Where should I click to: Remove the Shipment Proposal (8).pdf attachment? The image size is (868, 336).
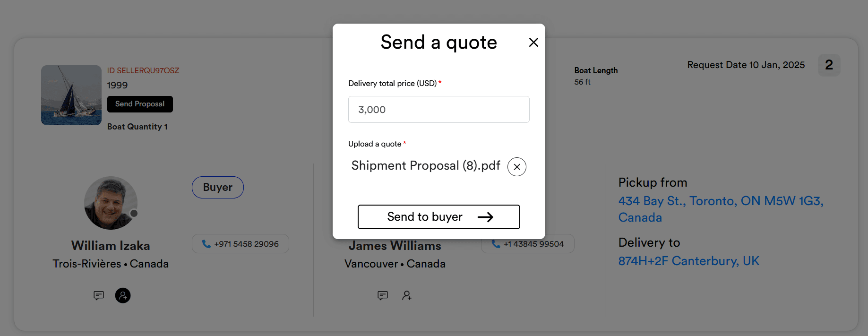tap(516, 166)
